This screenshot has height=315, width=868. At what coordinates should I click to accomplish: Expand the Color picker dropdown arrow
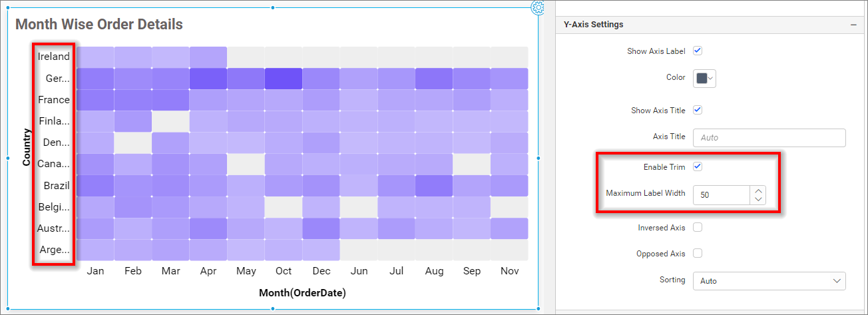(x=711, y=78)
